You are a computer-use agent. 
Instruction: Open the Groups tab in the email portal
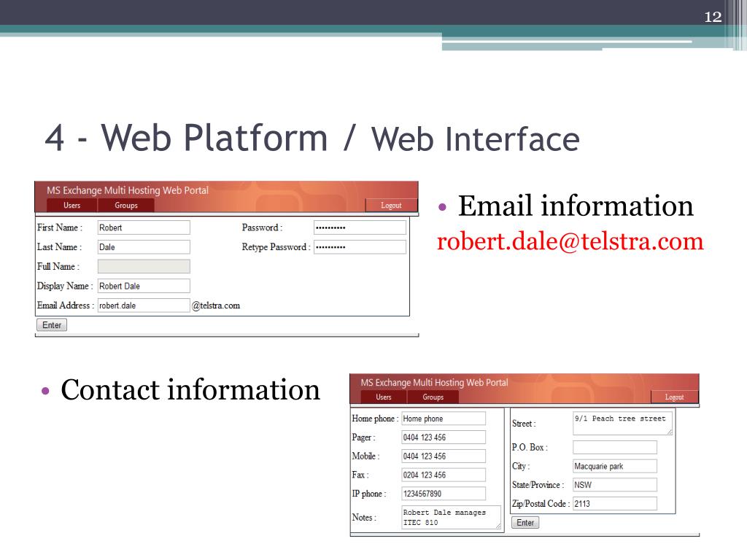125,205
